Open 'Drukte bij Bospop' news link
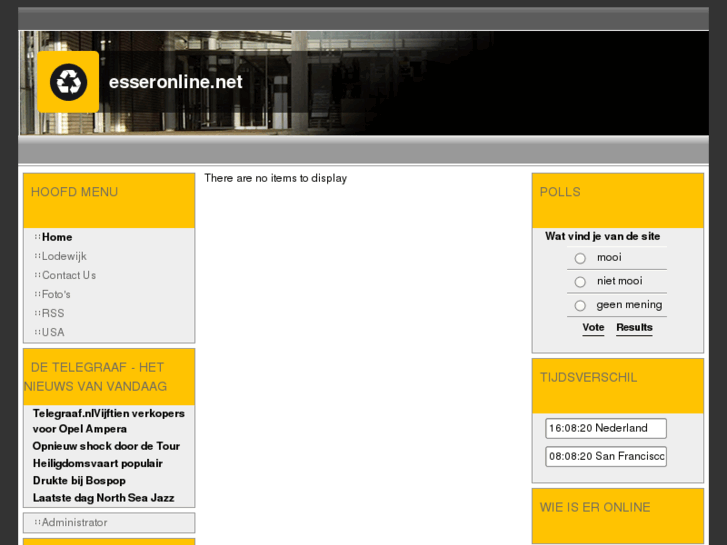The image size is (727, 545). pos(79,481)
